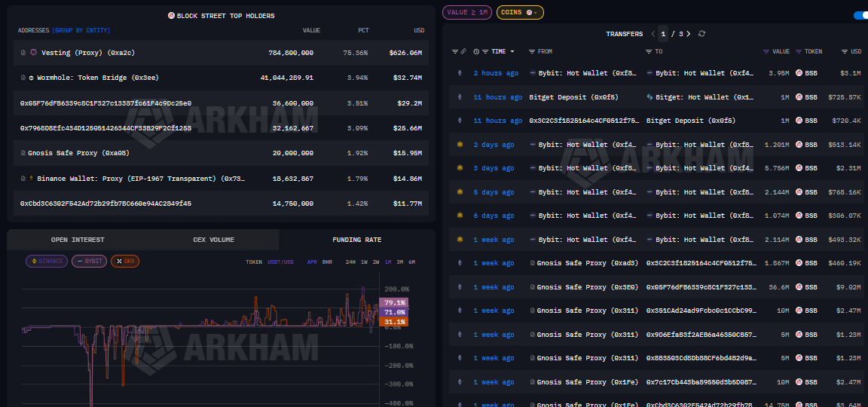Open Gnosis Safe Proxy (0x3E0) sender
The image size is (868, 407).
(x=588, y=287)
